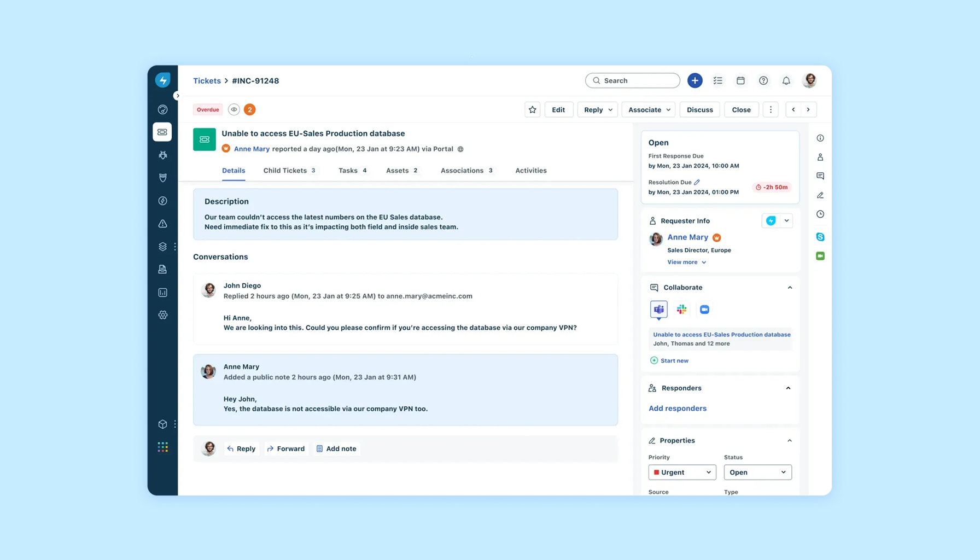The width and height of the screenshot is (980, 560).
Task: Click the clock icon for ticket activities
Action: (x=820, y=214)
